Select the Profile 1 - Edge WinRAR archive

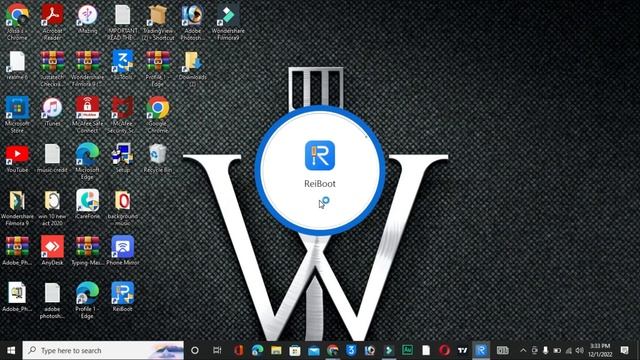pos(158,68)
